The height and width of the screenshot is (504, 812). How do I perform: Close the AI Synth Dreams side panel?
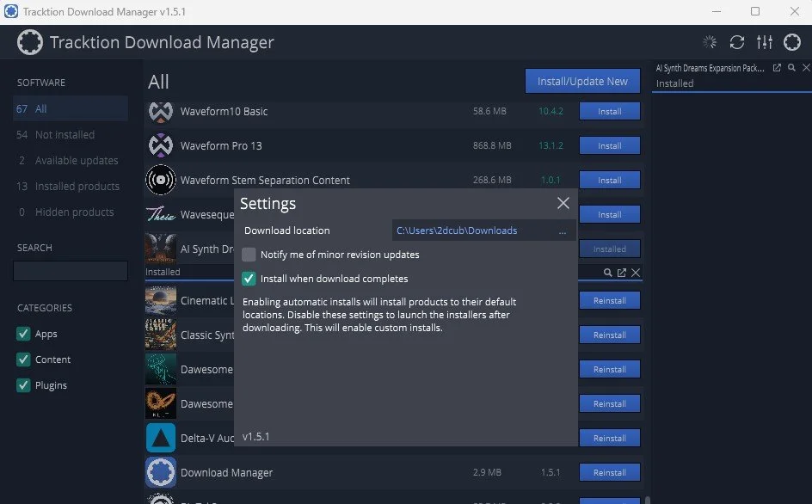806,68
